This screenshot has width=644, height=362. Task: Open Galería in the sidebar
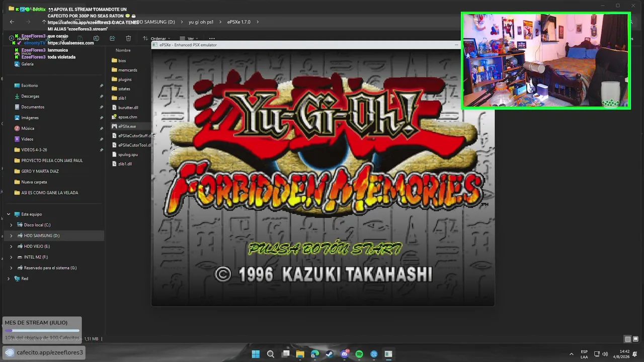[x=27, y=64]
